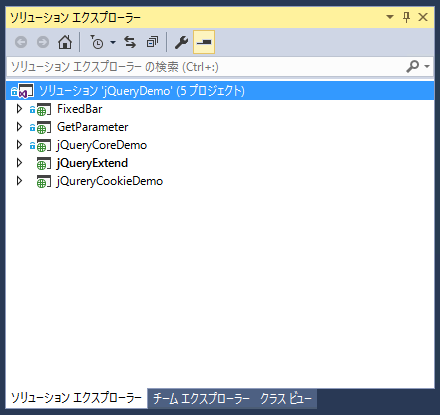Expand the FixedBar project
Screen dimensions: 440x415
[x=19, y=109]
